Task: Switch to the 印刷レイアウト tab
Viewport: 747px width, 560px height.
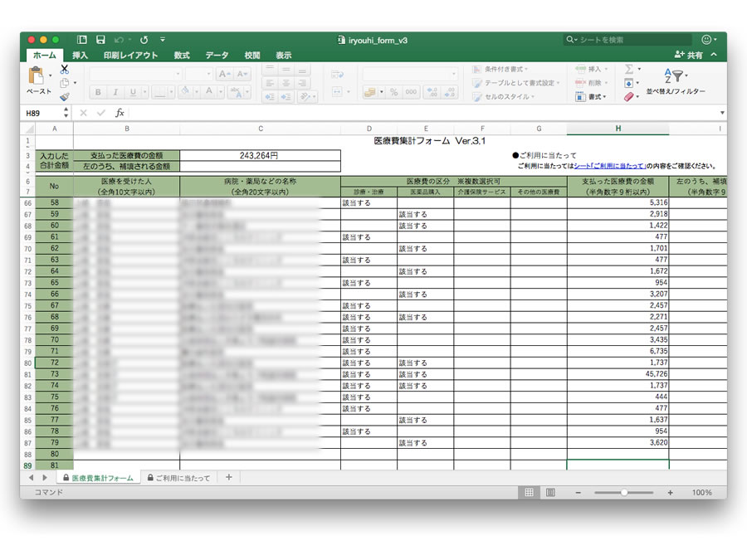Action: point(130,56)
